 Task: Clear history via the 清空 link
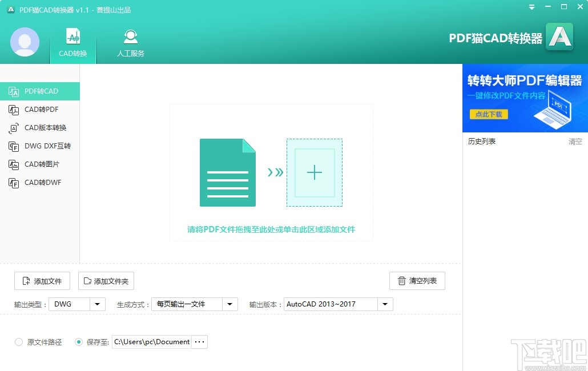coord(574,142)
